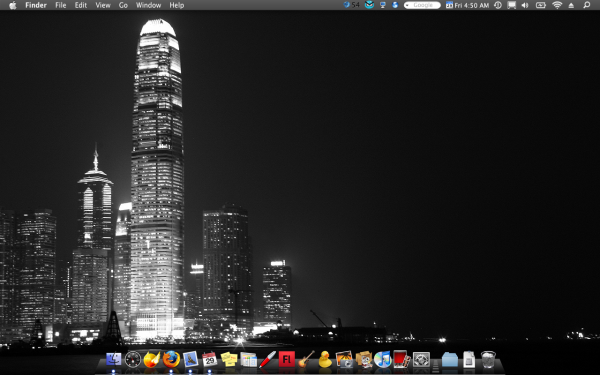Open the Wi-Fi AirPort menu
Screen dimensions: 600x375
pos(557,5)
